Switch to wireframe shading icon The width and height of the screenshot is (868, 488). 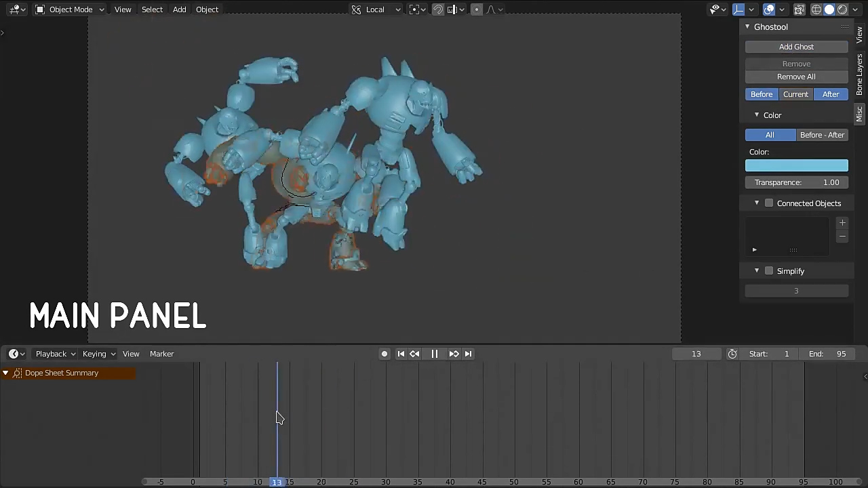[816, 9]
